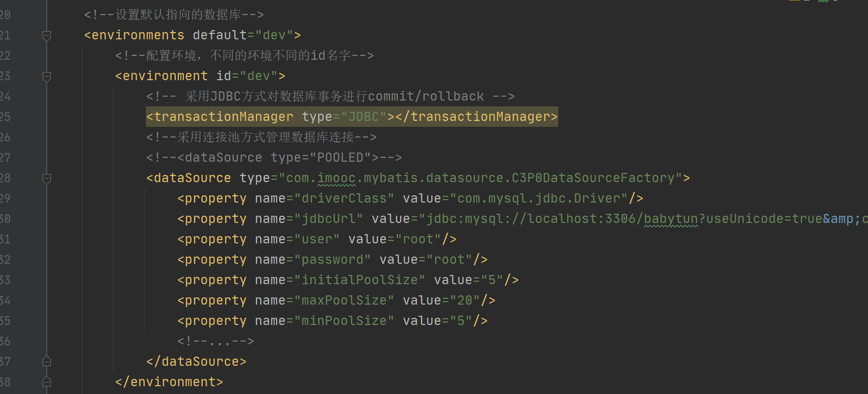
Task: Click the "minPoolSize" property name
Action: [x=344, y=321]
